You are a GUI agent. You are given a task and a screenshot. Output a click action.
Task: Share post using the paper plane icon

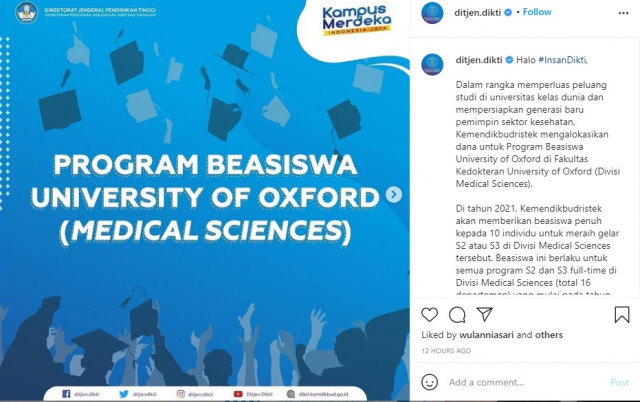[x=487, y=315]
